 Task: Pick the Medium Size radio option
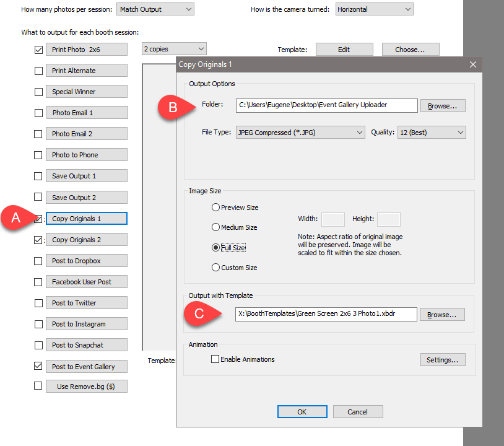[216, 227]
